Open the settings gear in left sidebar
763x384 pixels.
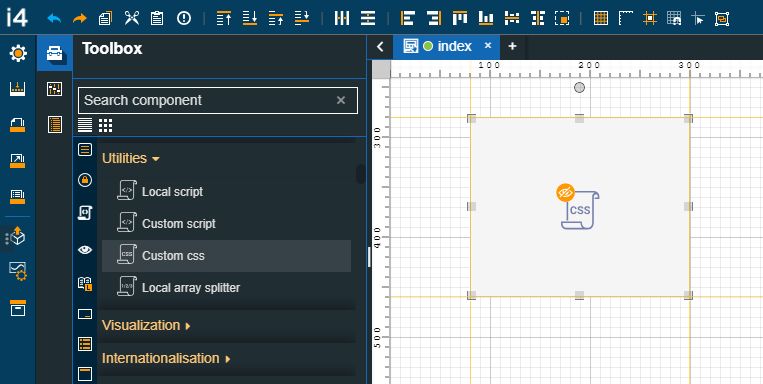(18, 53)
